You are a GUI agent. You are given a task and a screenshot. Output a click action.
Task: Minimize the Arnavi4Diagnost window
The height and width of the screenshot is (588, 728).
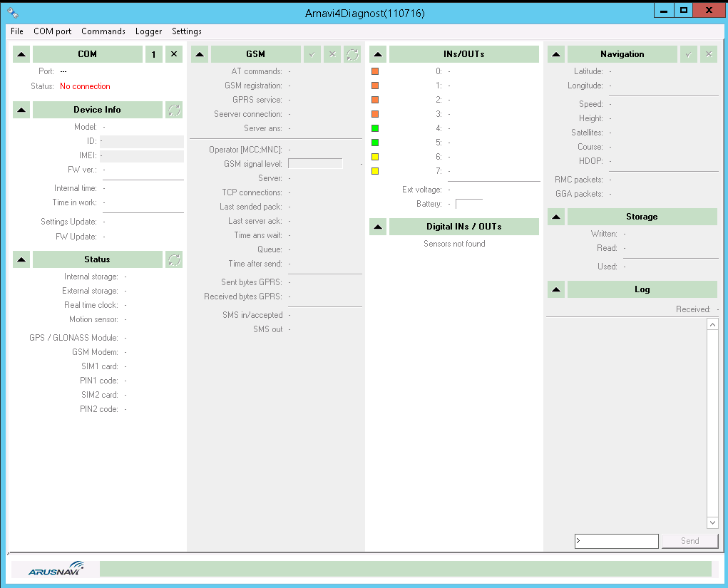pos(664,10)
